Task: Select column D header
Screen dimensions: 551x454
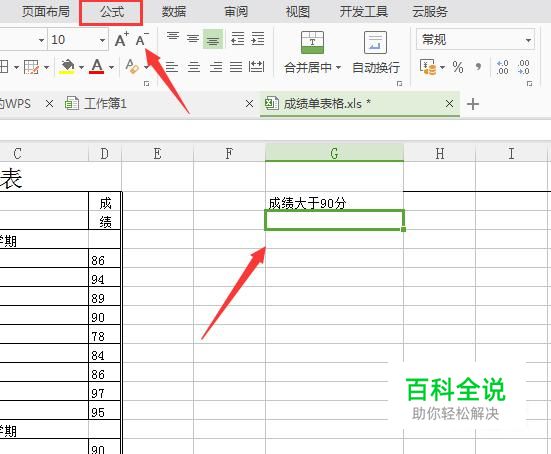Action: tap(105, 153)
